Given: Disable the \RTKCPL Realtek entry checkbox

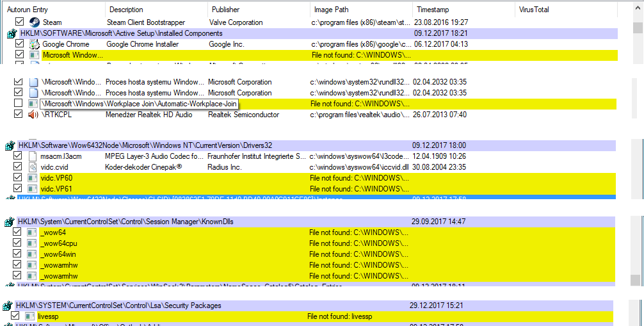Looking at the screenshot, I should [x=18, y=113].
